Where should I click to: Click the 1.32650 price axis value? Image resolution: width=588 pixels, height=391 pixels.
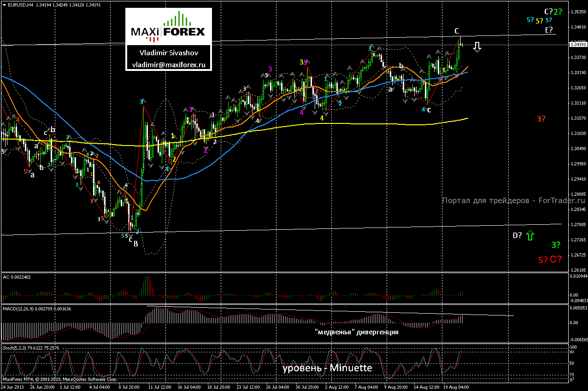[x=578, y=88]
